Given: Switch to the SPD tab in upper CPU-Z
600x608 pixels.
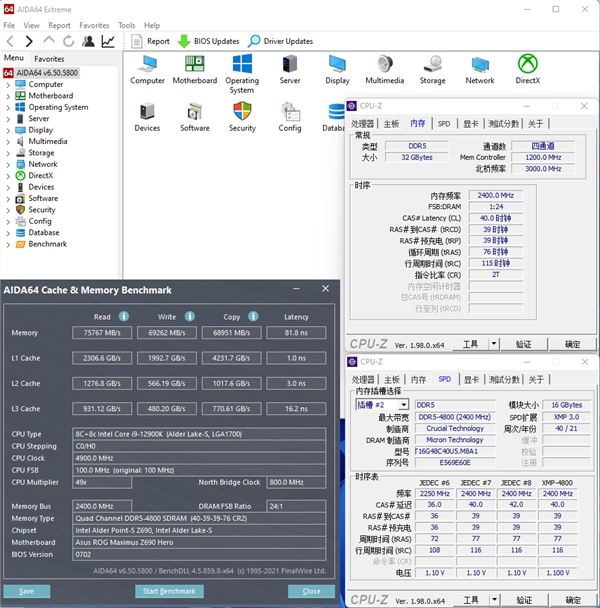Looking at the screenshot, I should click(444, 123).
